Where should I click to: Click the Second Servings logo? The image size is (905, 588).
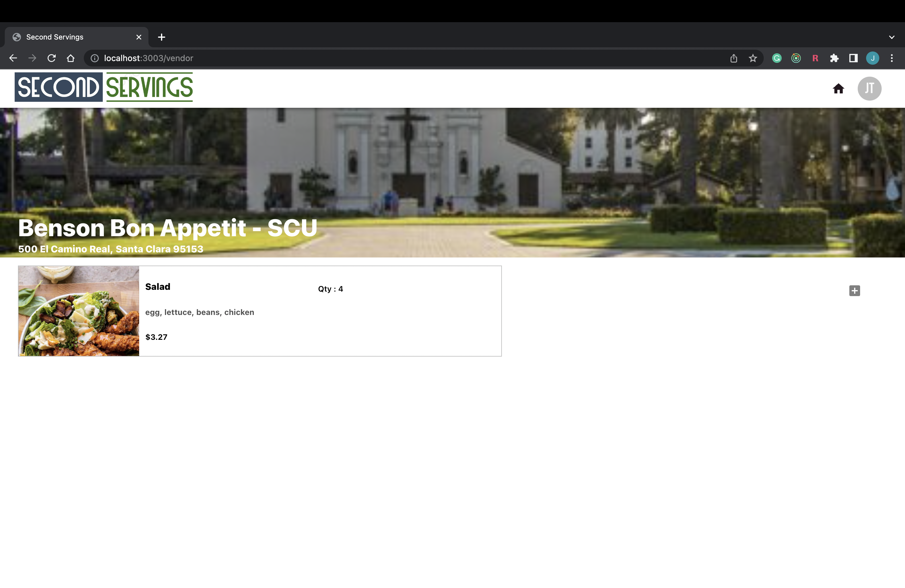pos(104,87)
